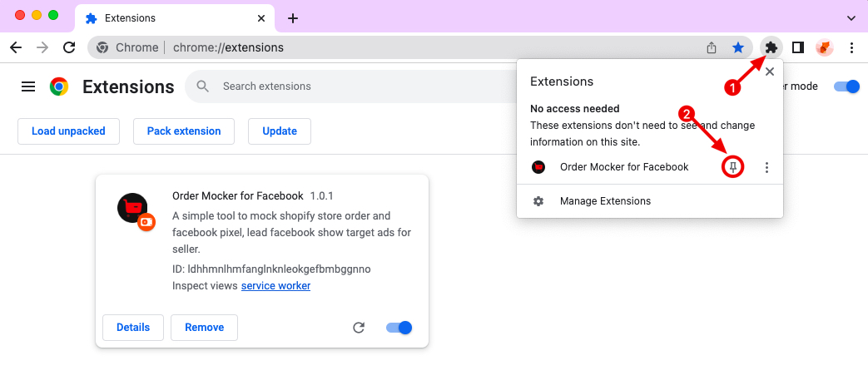Reload the current page
Viewport: 868px width, 390px height.
(69, 47)
